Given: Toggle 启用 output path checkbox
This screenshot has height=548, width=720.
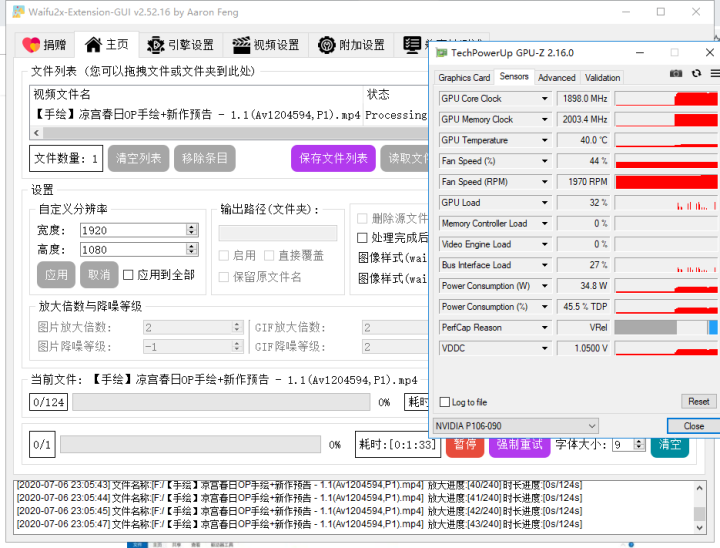Looking at the screenshot, I should 224,255.
